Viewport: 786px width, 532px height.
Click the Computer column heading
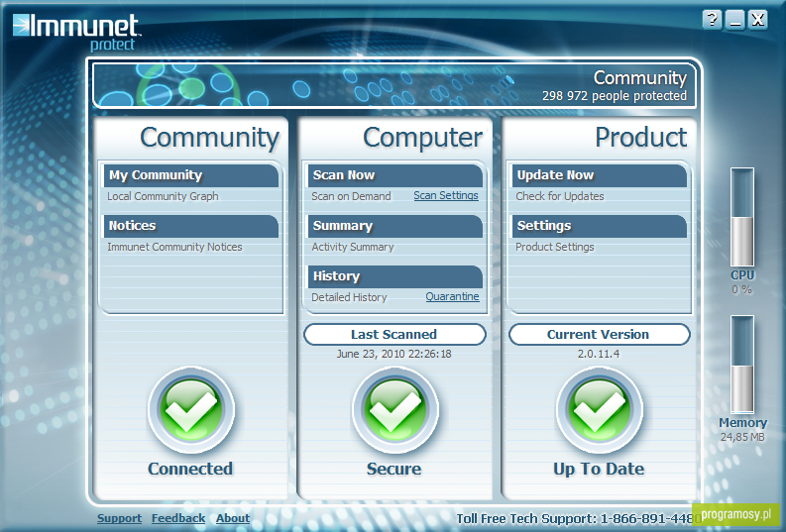point(422,138)
